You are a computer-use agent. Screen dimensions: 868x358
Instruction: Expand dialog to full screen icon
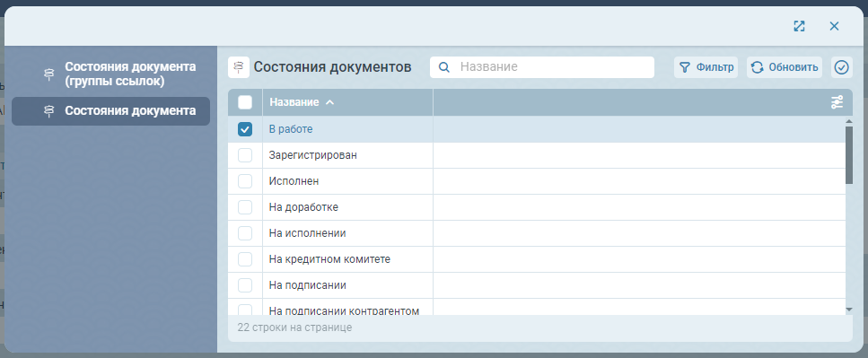click(x=799, y=26)
